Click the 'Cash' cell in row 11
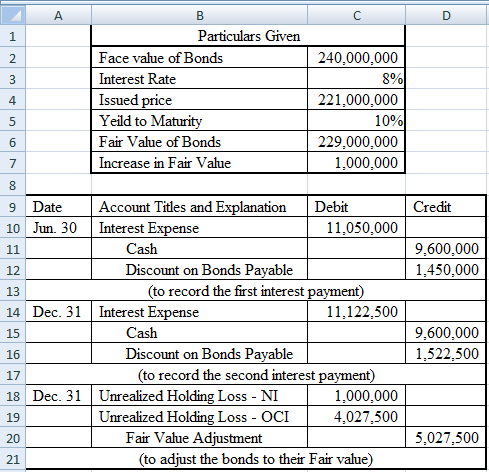This screenshot has width=489, height=472. click(199, 249)
